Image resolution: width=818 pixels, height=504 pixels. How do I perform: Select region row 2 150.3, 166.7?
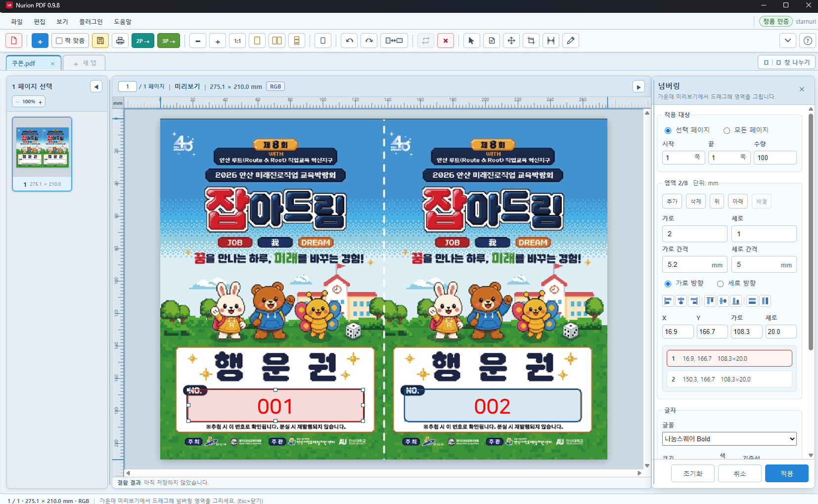[729, 379]
